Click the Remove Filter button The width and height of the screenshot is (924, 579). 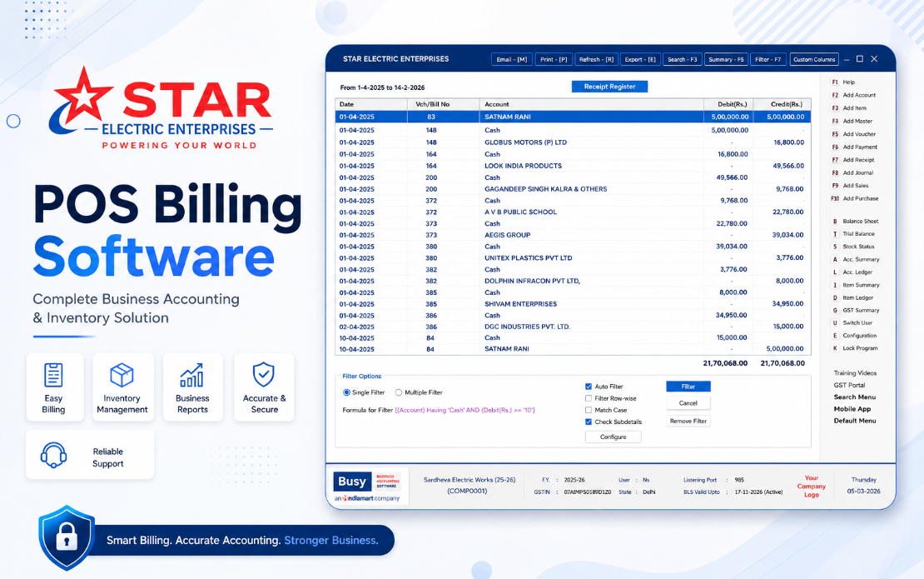pos(688,421)
